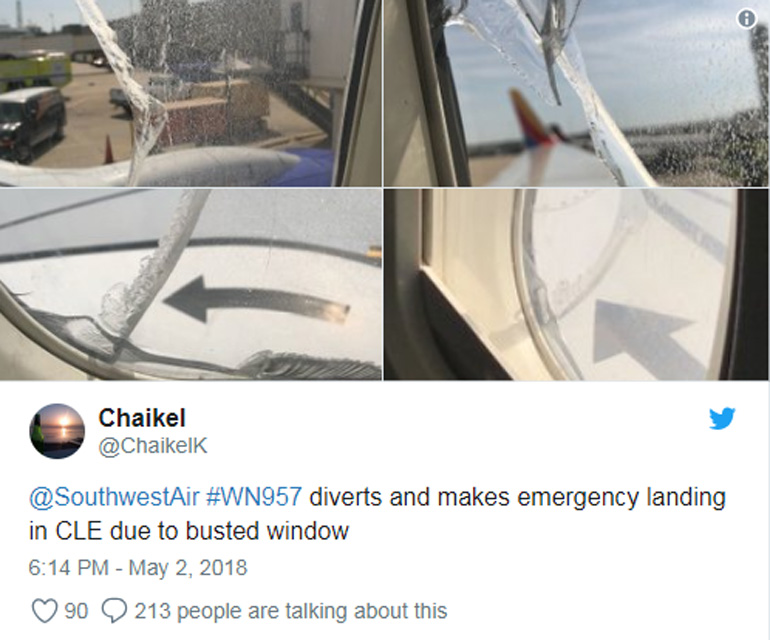
Task: Open the bottom-left photo with curved arrow
Action: pos(191,284)
